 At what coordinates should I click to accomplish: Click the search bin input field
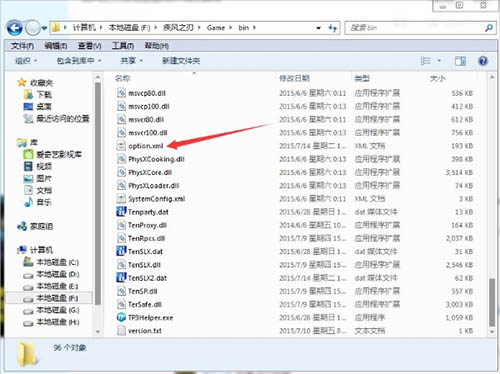[414, 28]
